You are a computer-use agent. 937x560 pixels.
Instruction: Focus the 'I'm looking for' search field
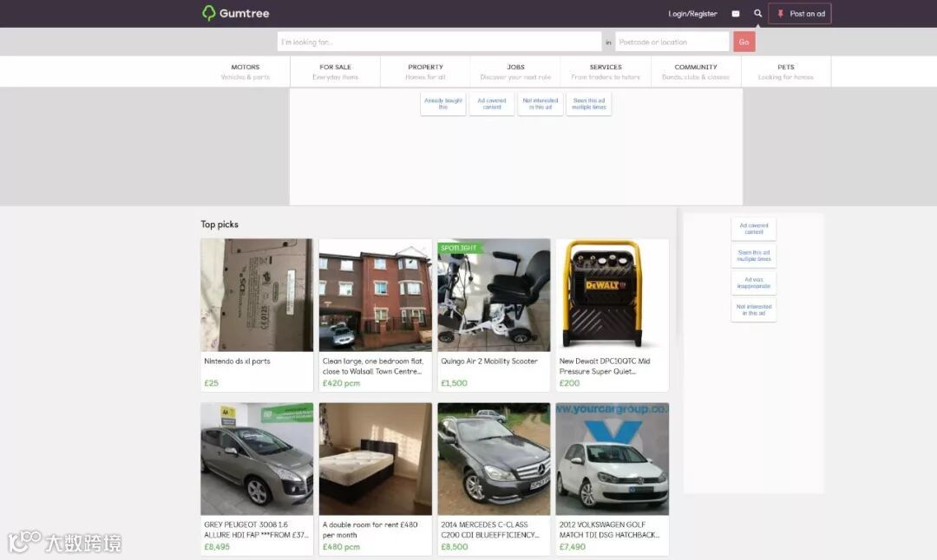[x=439, y=42]
